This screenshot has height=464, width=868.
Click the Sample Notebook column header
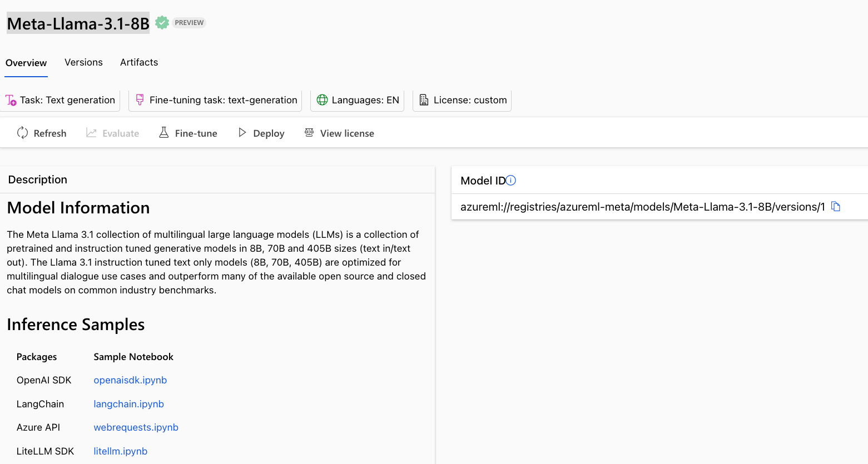point(133,357)
